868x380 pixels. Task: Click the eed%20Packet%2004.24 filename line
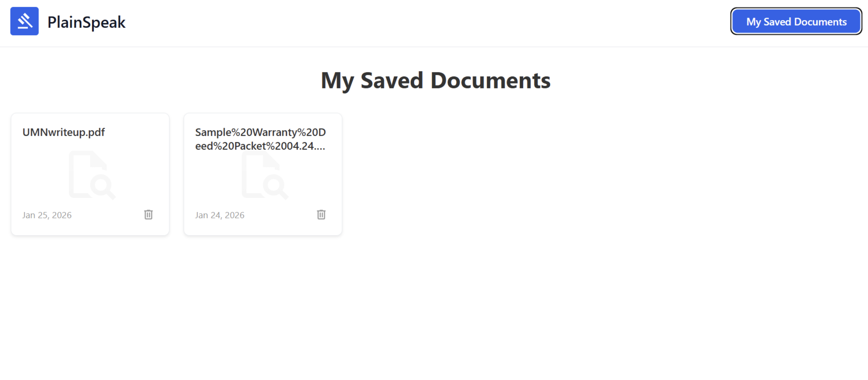tap(260, 146)
